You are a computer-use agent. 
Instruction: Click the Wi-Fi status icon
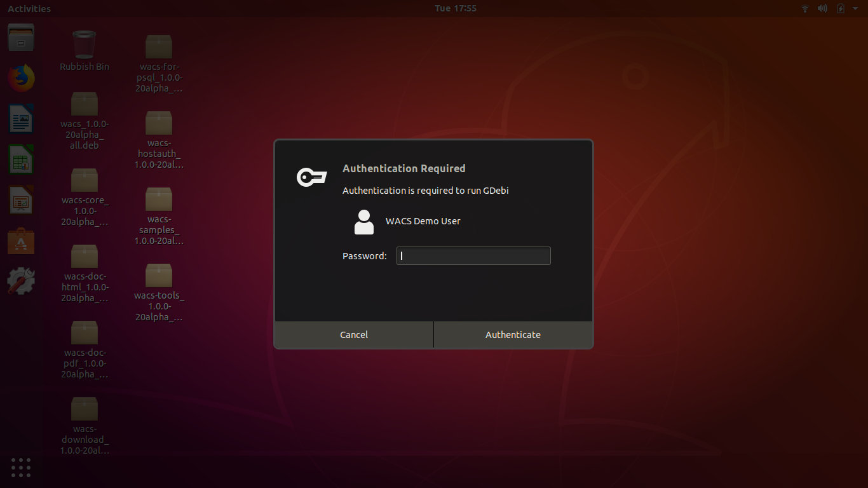805,8
